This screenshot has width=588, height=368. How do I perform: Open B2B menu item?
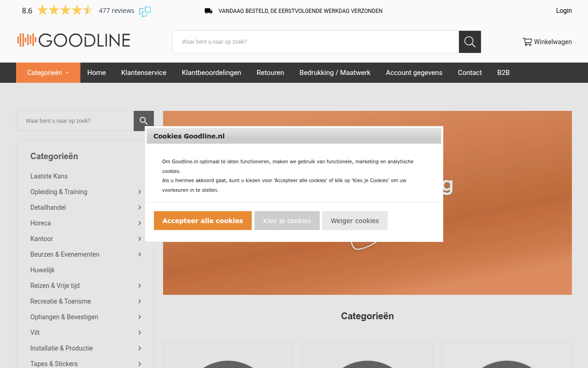[503, 73]
